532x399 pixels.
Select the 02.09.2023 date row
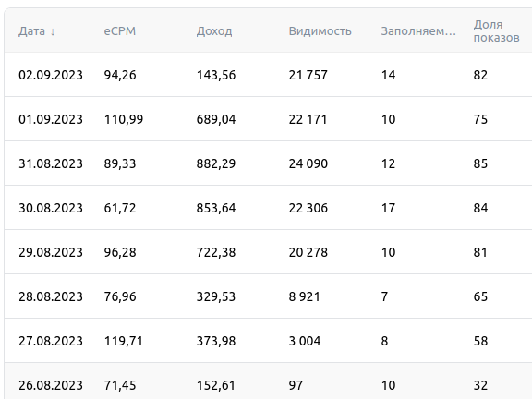(x=268, y=75)
